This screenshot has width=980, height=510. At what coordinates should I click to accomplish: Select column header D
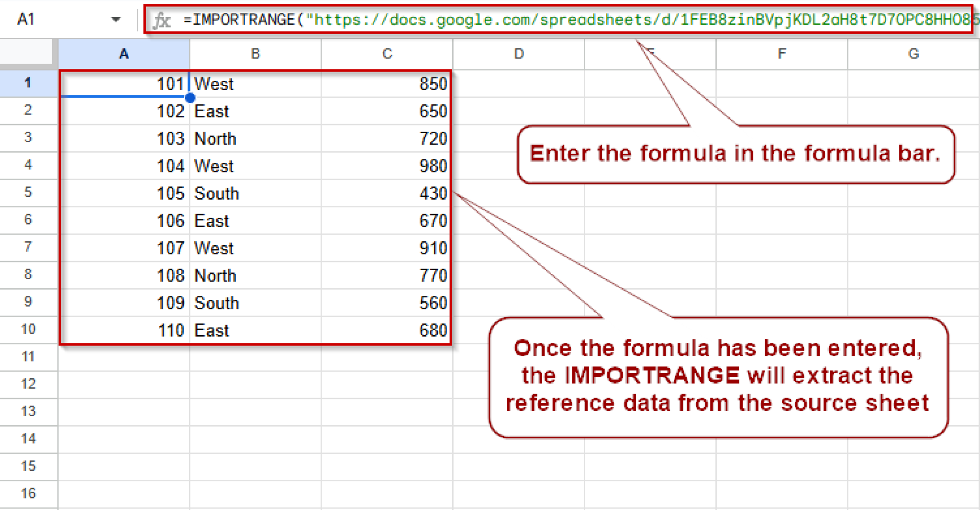[518, 54]
